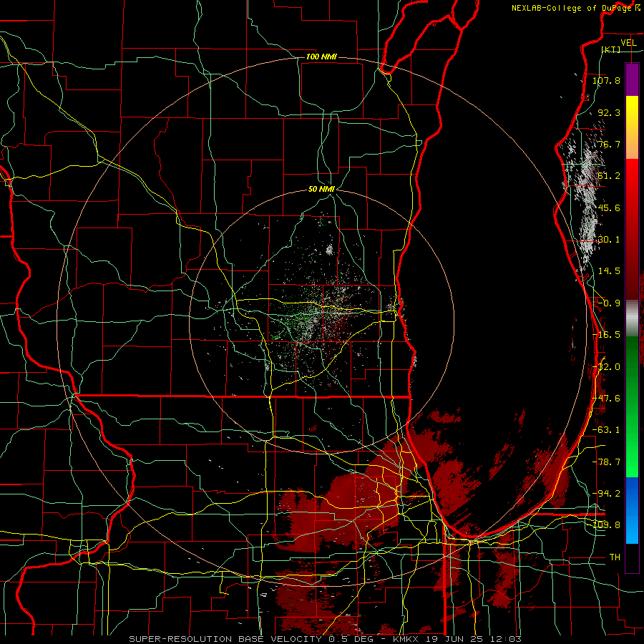
Task: Select the -78.7 velocity scale value
Action: [x=606, y=462]
